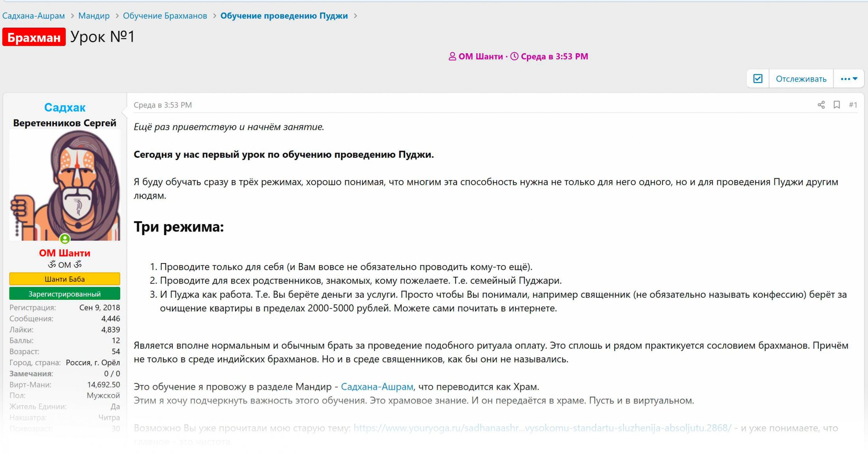Toggle the Зарегистрированный green badge
Viewport: 868px width, 454px height.
64,293
